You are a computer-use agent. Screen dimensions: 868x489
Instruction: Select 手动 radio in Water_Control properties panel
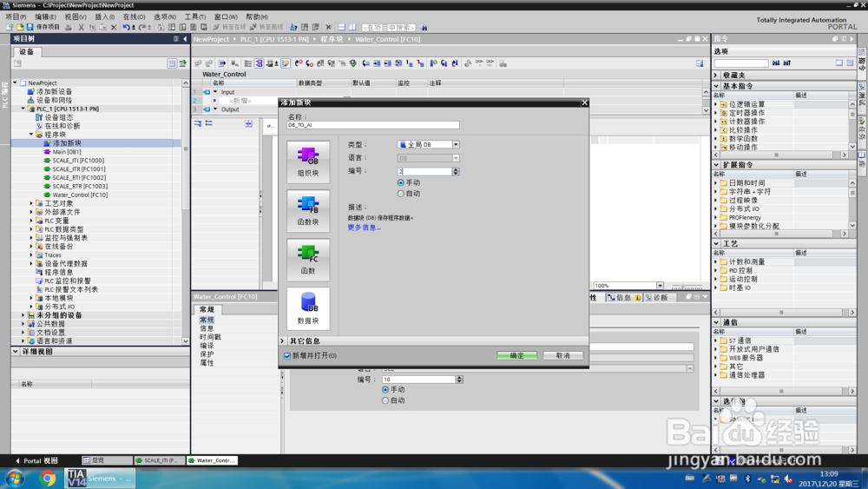click(x=385, y=390)
